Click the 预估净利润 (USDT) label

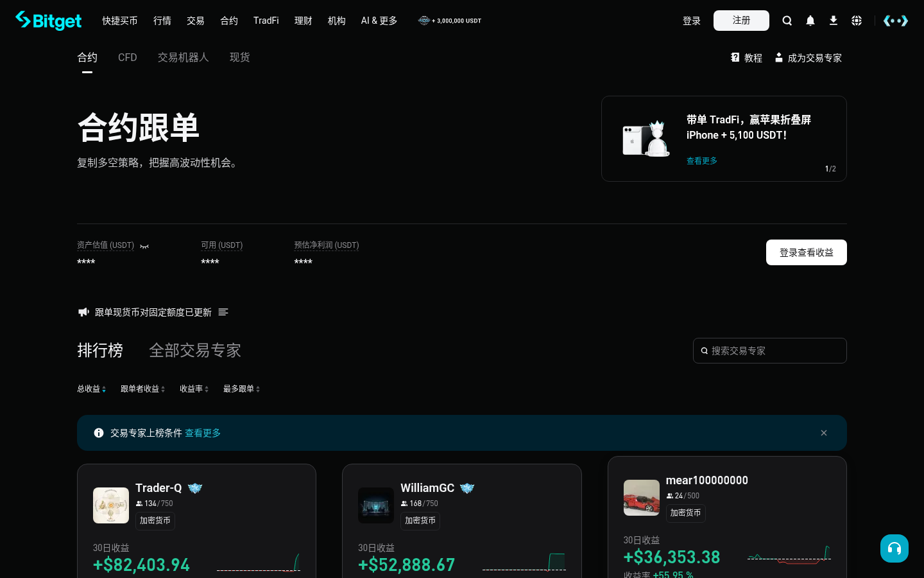(327, 245)
